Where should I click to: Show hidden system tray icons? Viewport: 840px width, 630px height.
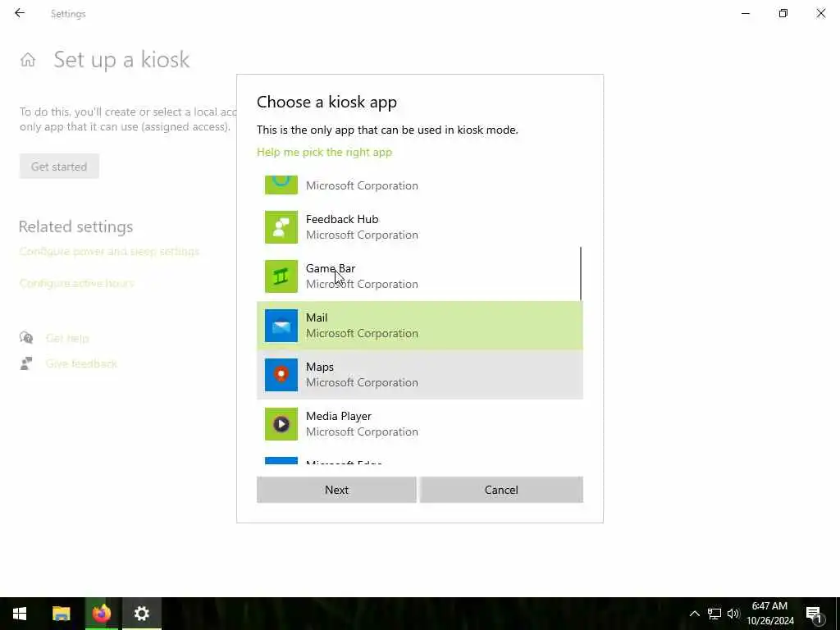694,614
